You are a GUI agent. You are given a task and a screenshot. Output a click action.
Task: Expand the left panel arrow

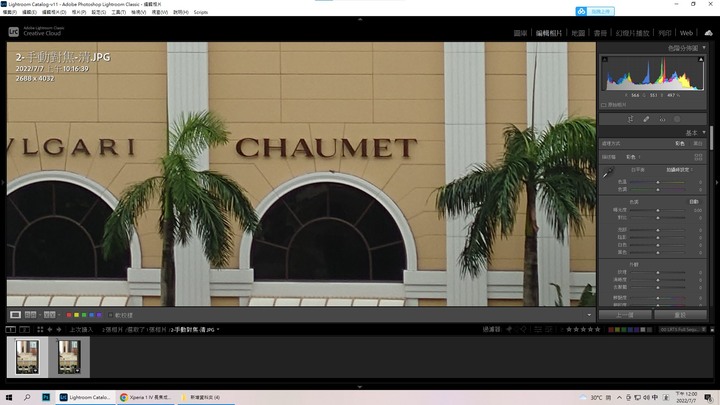coord(3,183)
